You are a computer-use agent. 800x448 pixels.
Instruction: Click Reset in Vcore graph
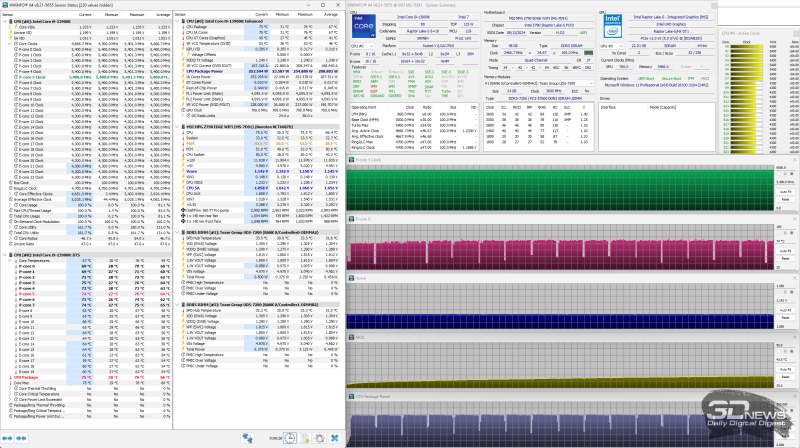click(x=785, y=317)
